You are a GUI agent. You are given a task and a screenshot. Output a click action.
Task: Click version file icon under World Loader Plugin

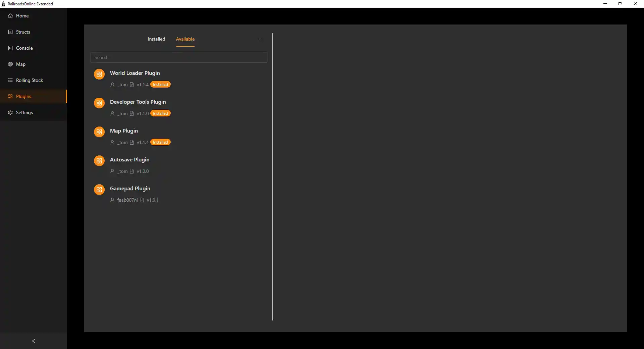132,85
